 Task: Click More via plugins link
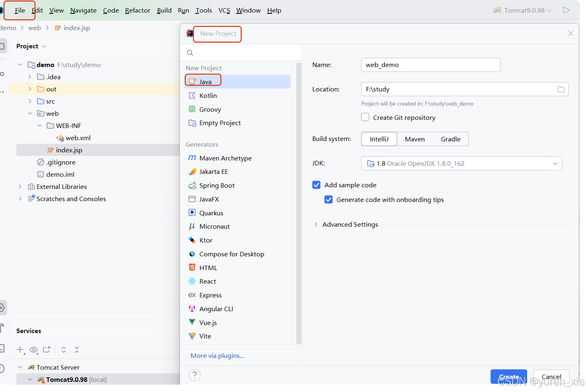tap(217, 355)
